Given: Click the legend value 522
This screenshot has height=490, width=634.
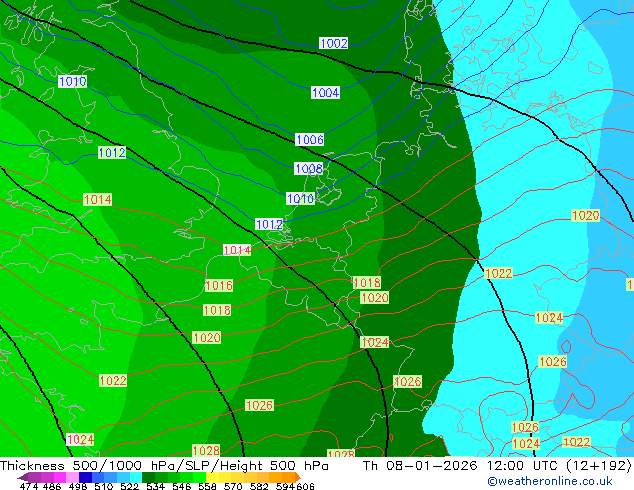Looking at the screenshot, I should (130, 486).
